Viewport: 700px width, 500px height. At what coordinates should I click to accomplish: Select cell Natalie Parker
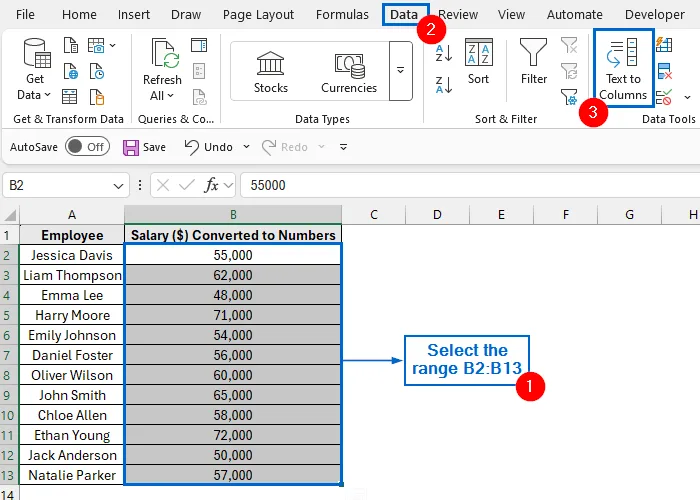pyautogui.click(x=72, y=475)
